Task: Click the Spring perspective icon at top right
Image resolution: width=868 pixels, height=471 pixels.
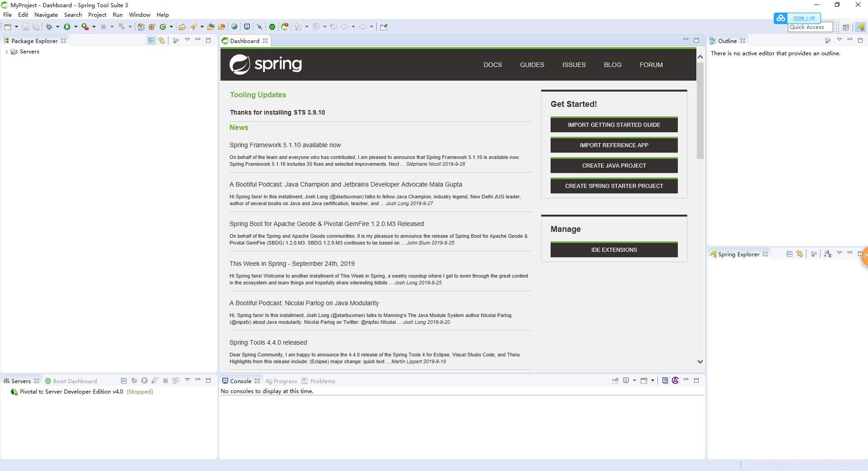Action: click(861, 27)
